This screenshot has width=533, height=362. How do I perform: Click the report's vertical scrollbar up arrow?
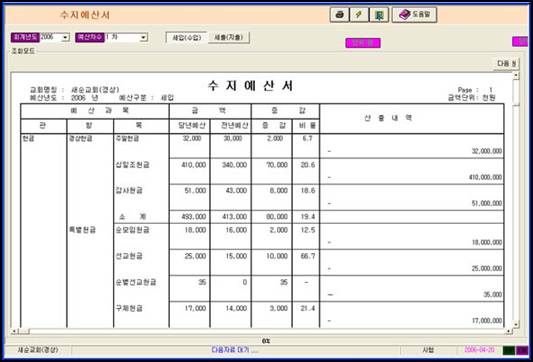point(516,75)
